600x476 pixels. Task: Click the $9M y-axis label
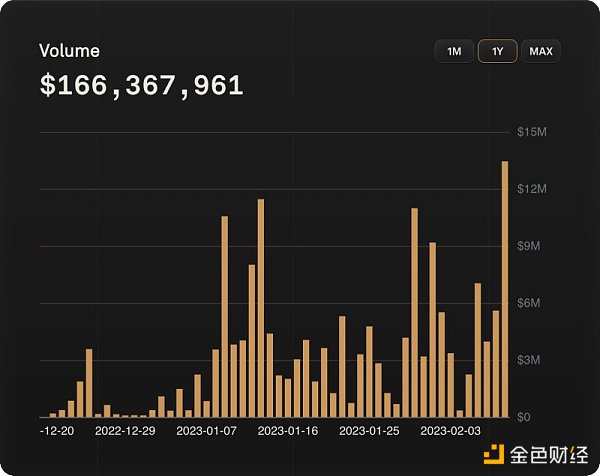point(529,246)
